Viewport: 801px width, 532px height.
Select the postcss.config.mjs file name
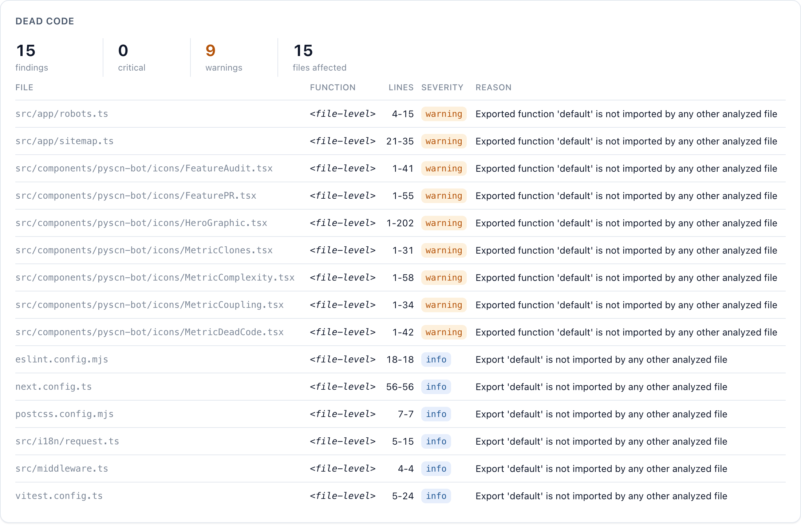pyautogui.click(x=64, y=414)
